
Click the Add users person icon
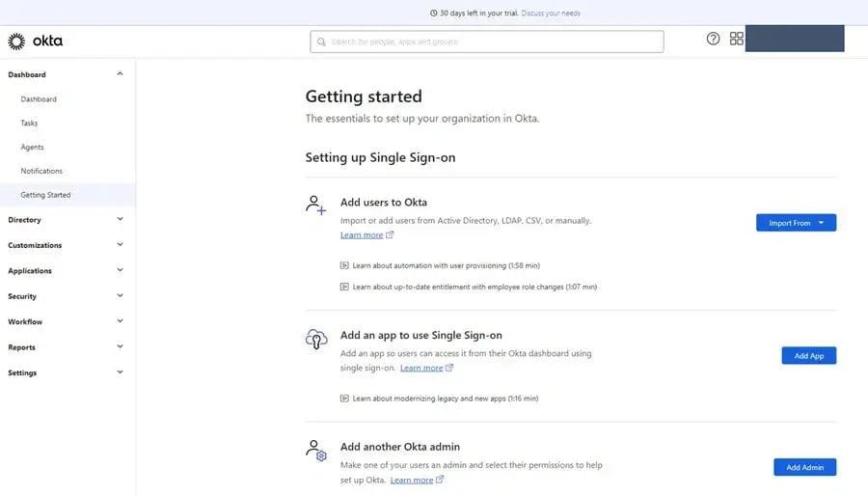(316, 205)
